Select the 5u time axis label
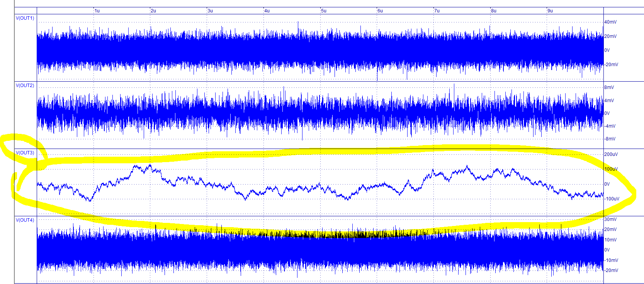Image resolution: width=644 pixels, height=284 pixels. click(x=324, y=11)
